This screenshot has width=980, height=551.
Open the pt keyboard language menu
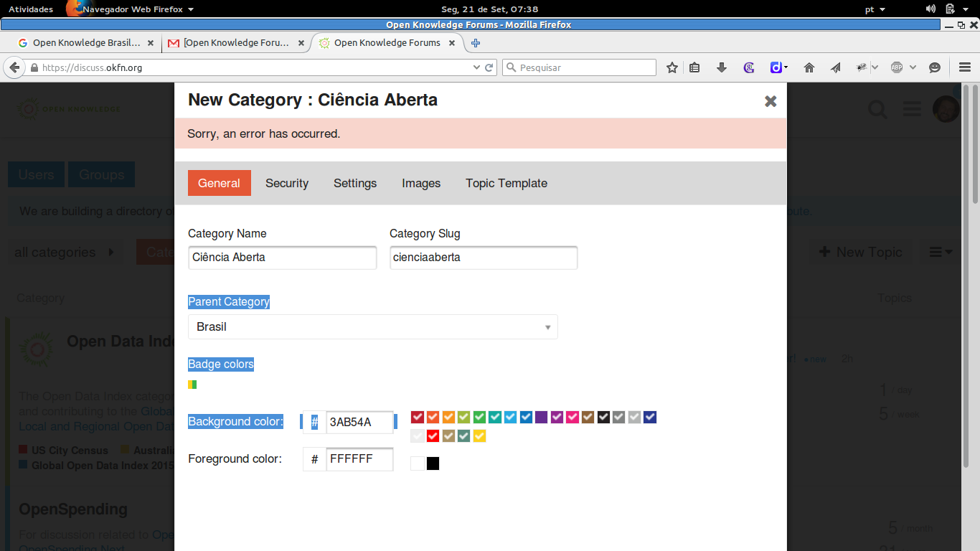(x=875, y=9)
